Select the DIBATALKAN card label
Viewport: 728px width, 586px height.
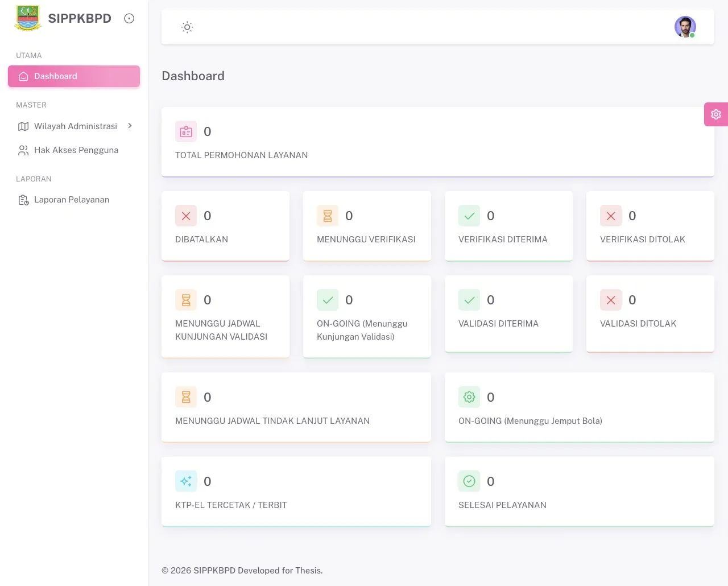click(202, 240)
